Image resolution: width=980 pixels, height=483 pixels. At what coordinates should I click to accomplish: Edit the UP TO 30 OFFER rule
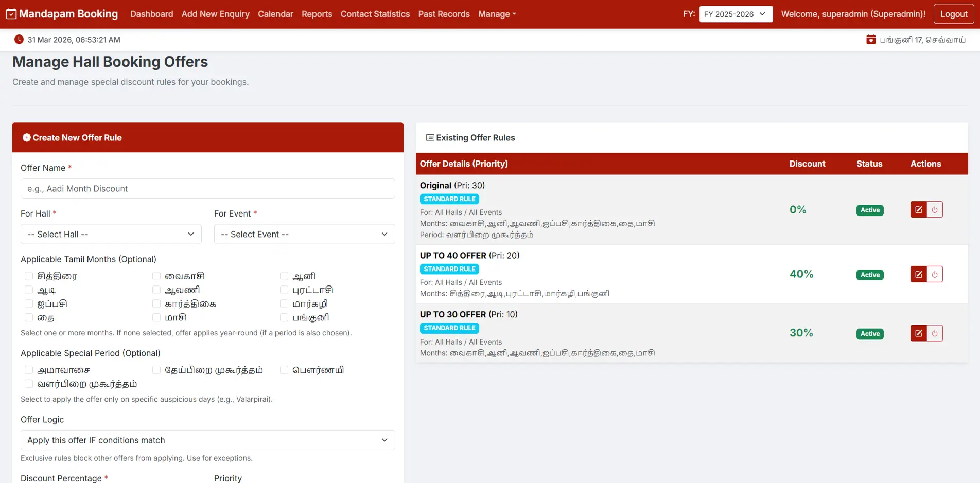tap(918, 333)
